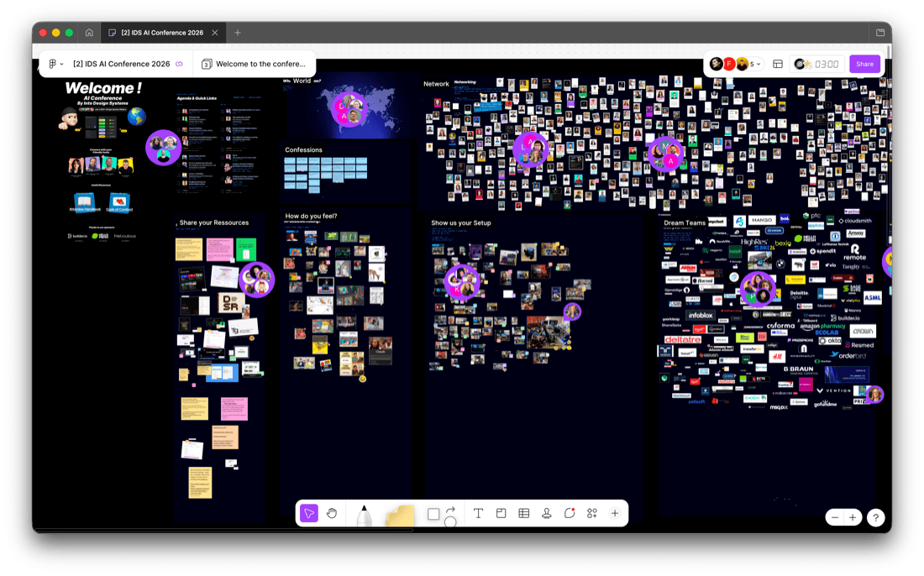Select the Stamp tool
The height and width of the screenshot is (576, 924).
coord(546,513)
